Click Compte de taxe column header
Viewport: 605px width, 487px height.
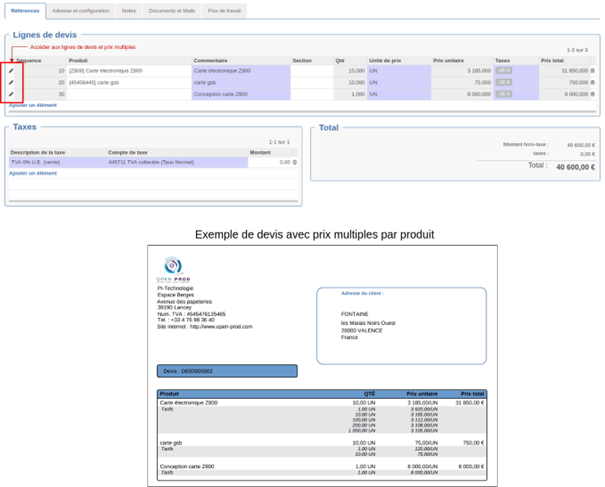coord(128,152)
